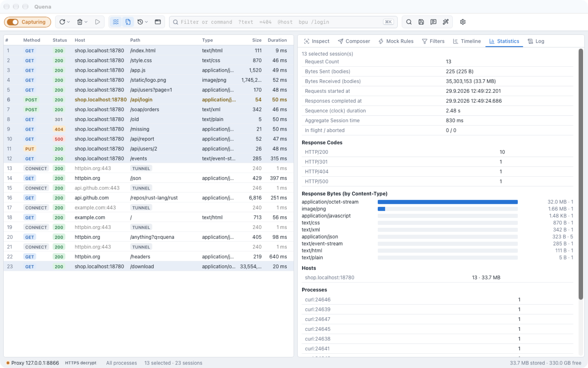Switch to the Inspect tab
The width and height of the screenshot is (588, 368).
click(x=317, y=41)
